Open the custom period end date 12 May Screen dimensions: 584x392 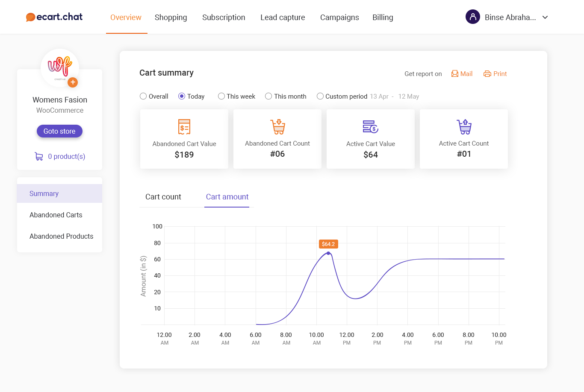point(408,97)
